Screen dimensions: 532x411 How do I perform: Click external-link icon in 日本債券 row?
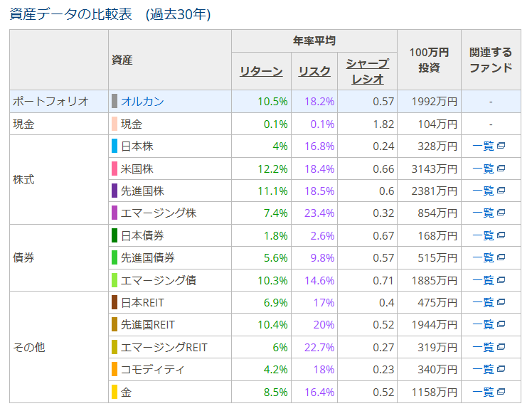pos(501,235)
